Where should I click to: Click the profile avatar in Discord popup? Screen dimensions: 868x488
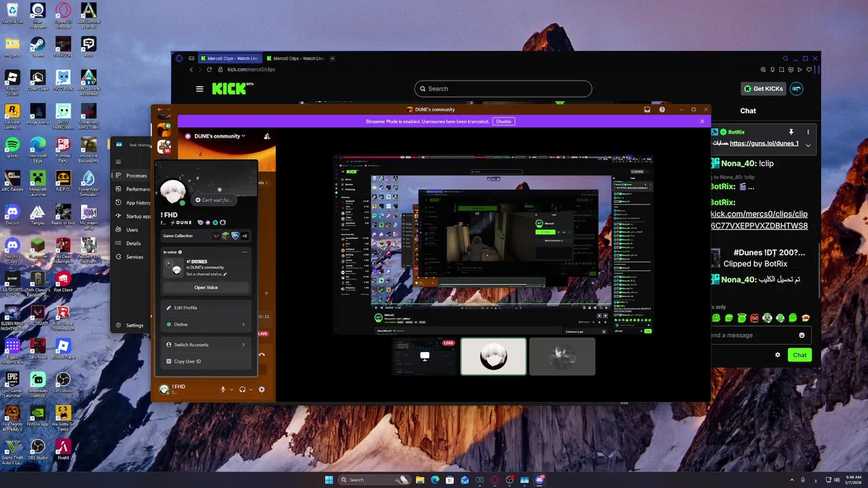click(173, 193)
